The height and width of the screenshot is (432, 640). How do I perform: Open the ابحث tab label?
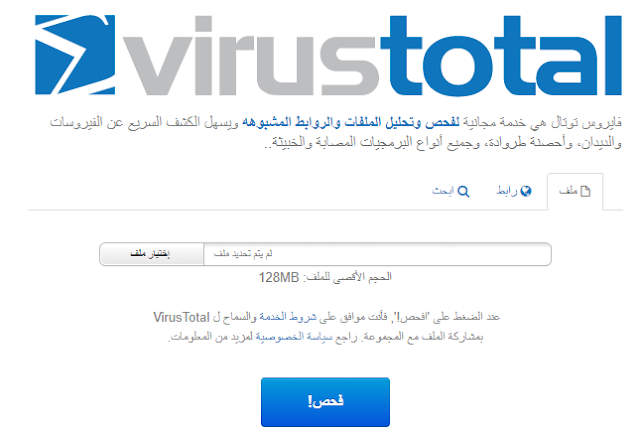point(443,191)
